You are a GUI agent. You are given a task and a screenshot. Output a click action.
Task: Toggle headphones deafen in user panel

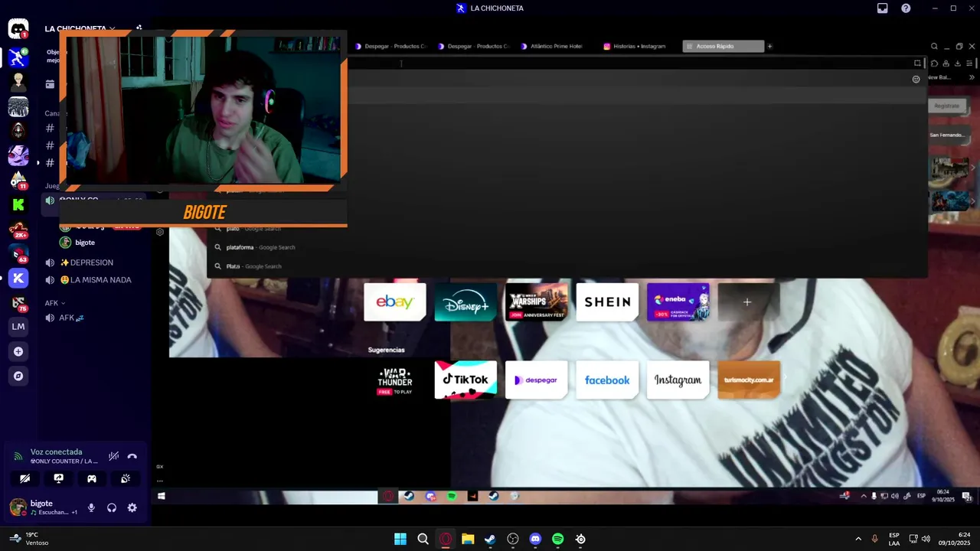coord(112,507)
